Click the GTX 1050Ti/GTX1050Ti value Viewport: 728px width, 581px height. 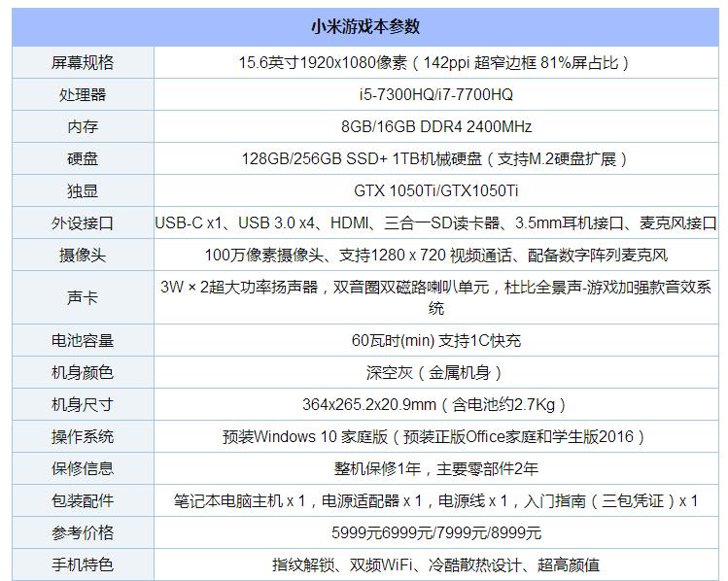pos(436,190)
